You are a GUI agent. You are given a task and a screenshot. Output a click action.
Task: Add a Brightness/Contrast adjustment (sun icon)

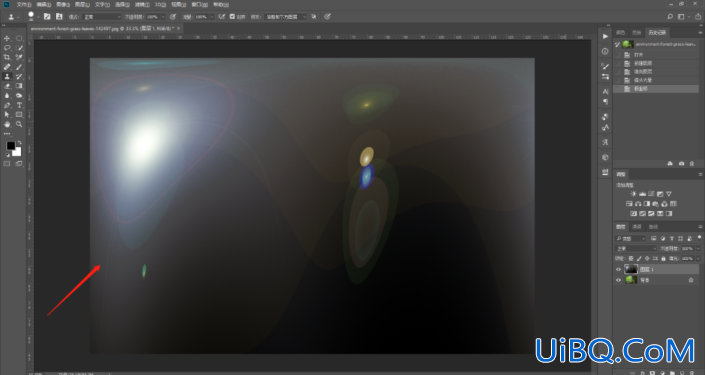pos(633,194)
